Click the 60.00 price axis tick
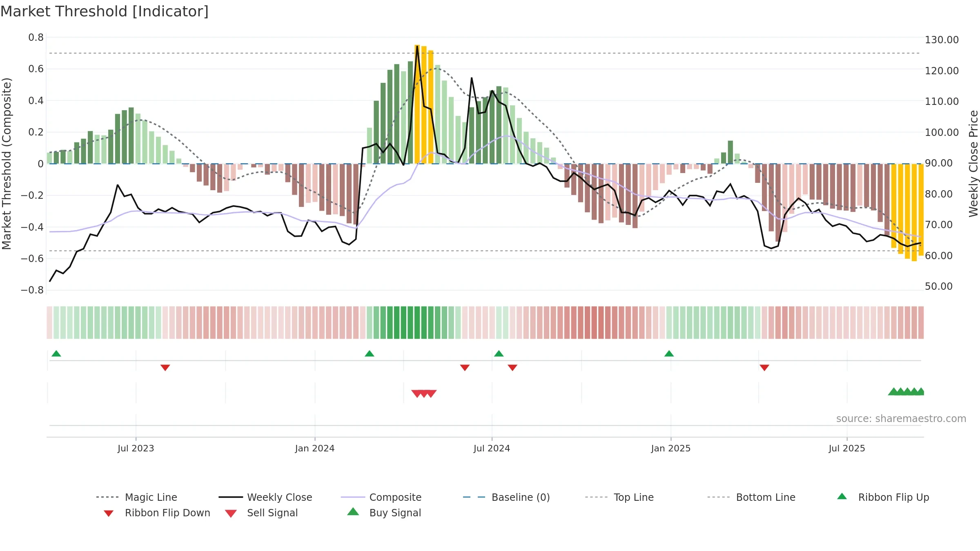This screenshot has height=551, width=980. point(939,256)
